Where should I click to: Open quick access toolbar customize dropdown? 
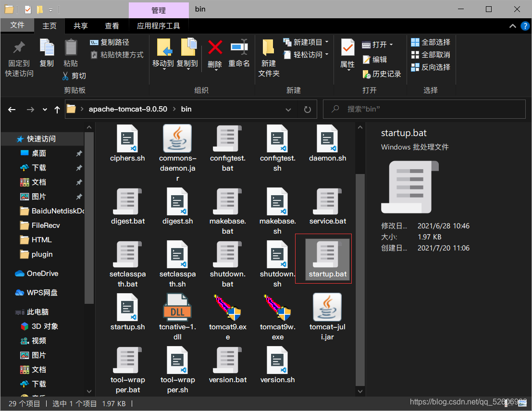(50, 10)
